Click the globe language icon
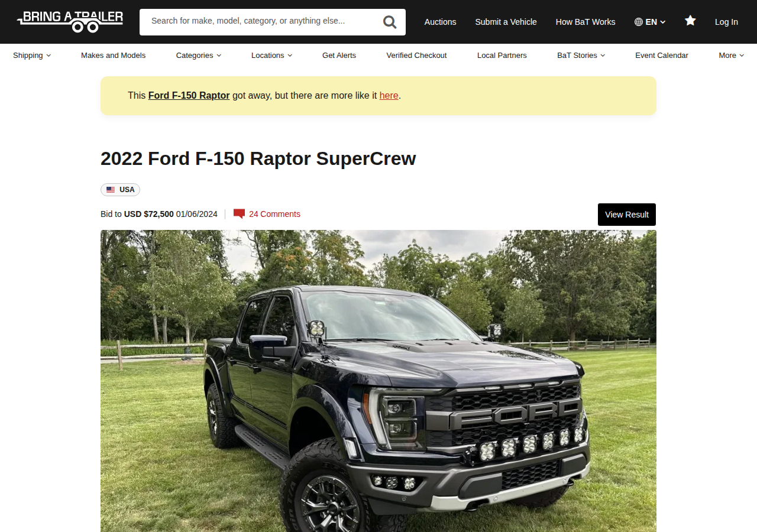Viewport: 757px width, 532px height. point(639,22)
